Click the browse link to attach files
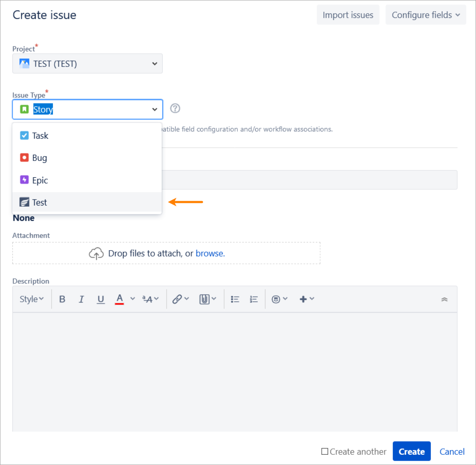Image resolution: width=476 pixels, height=465 pixels. point(210,253)
